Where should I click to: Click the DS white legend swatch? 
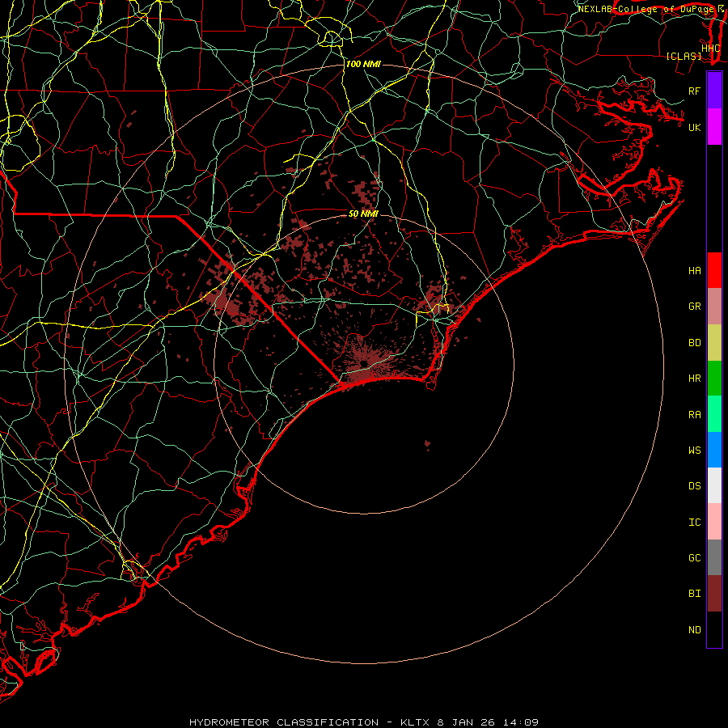[714, 485]
